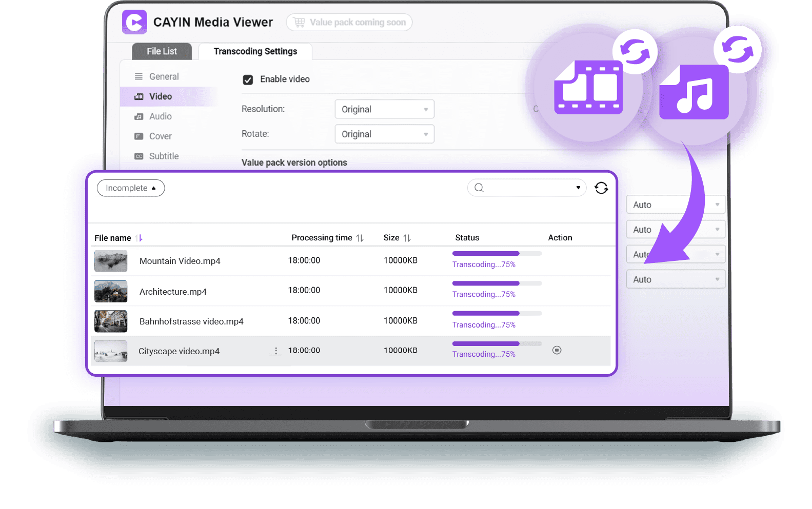Click the CAYIN Media Viewer logo icon
This screenshot has width=812, height=509.
tap(134, 22)
